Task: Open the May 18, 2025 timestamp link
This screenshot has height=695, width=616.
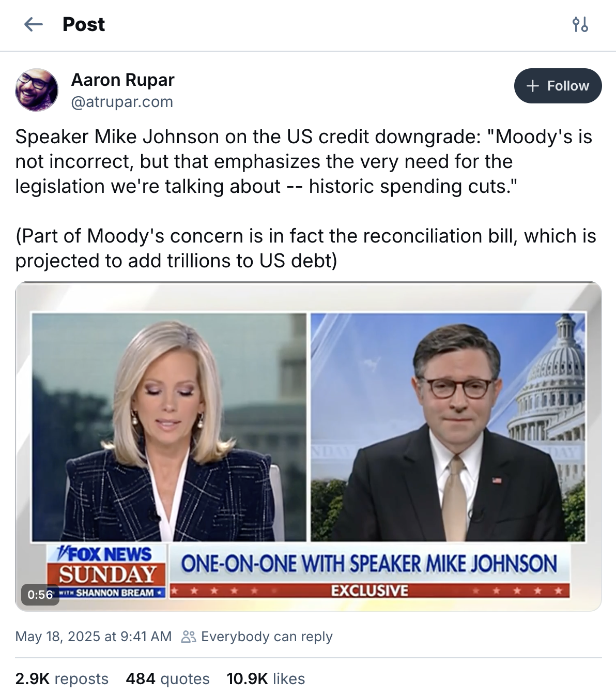Action: tap(94, 637)
